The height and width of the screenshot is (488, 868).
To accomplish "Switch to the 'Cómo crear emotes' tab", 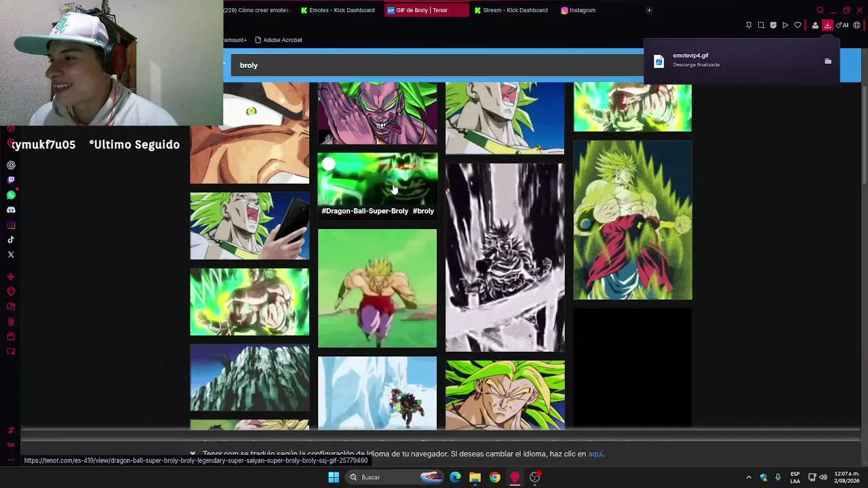I will (x=258, y=10).
